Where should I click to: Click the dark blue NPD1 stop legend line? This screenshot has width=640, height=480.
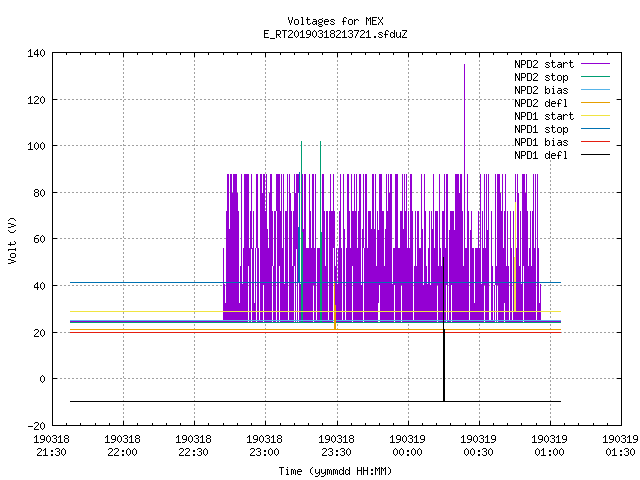(x=595, y=129)
